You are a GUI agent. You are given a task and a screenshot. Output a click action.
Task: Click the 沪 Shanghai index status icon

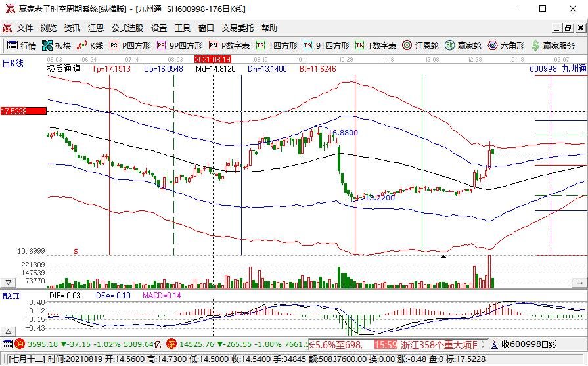20,344
